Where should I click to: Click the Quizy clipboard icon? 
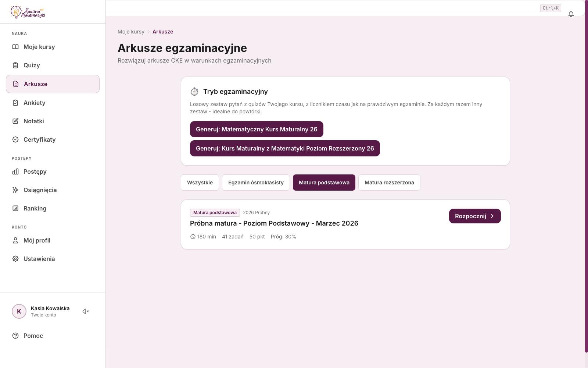point(15,65)
